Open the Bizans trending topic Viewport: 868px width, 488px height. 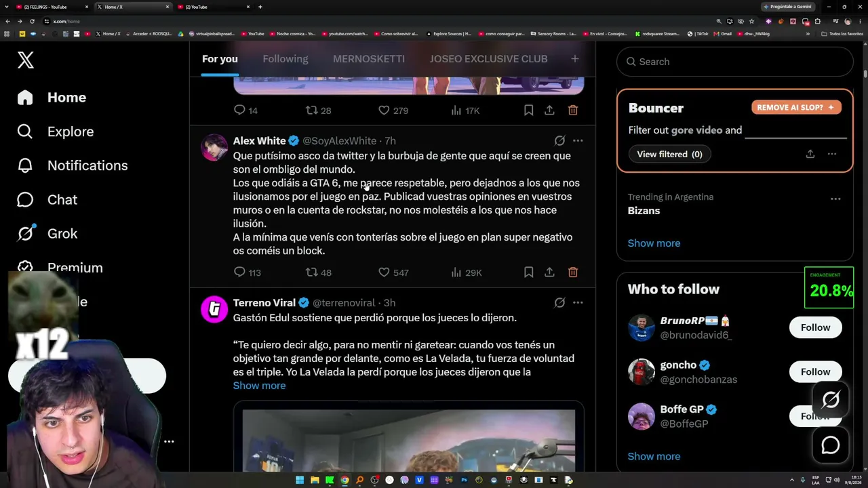click(644, 211)
